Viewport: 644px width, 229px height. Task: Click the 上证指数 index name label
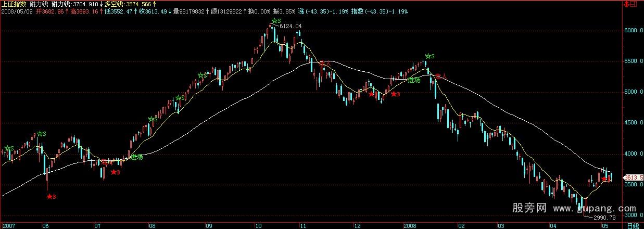click(x=14, y=4)
